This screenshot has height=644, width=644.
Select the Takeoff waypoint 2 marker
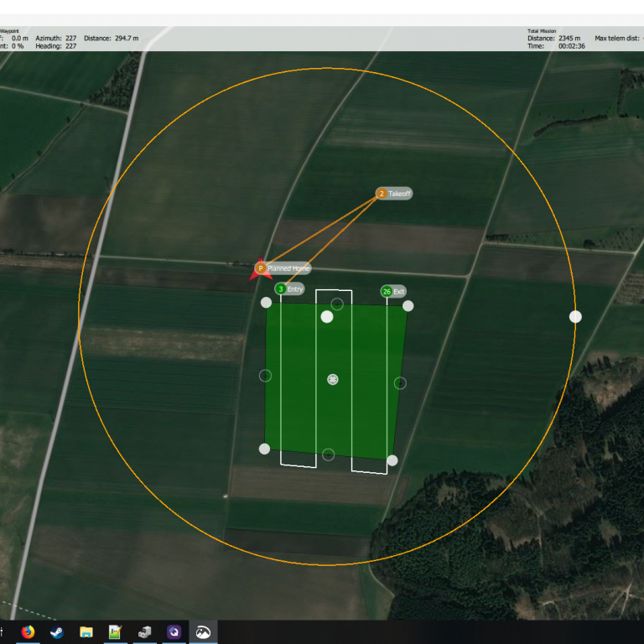(382, 194)
